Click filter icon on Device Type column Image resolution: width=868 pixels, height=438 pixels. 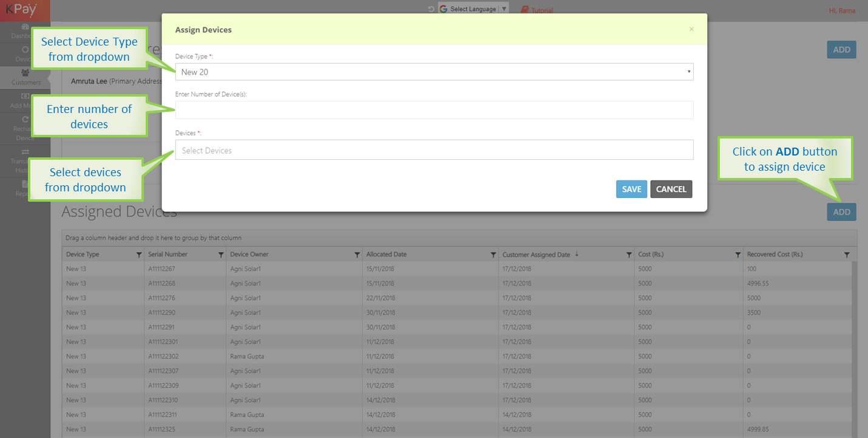tap(139, 255)
